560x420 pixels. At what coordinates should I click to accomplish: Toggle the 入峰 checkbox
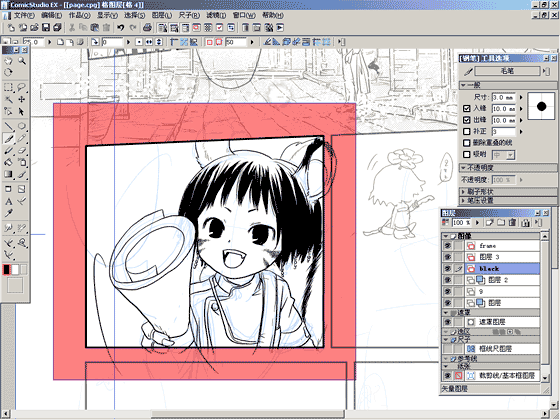(466, 108)
